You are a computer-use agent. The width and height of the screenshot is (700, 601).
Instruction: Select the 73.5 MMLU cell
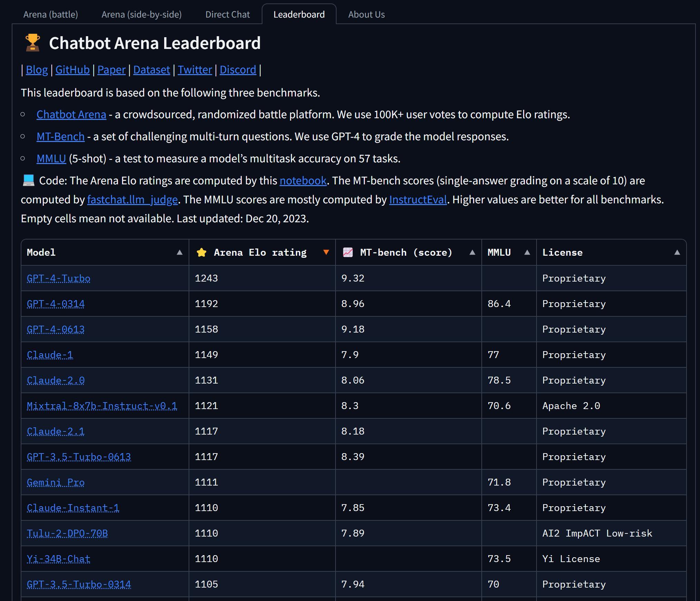509,559
